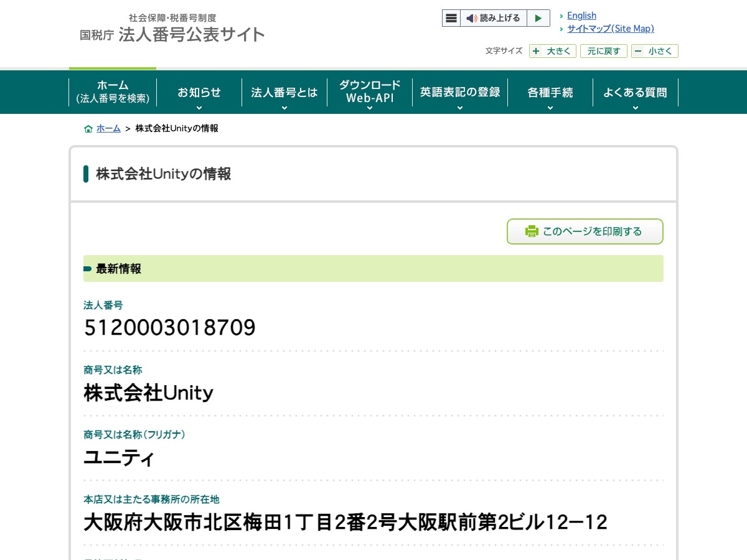The image size is (747, 560).
Task: Reset text size with 元に戻す button
Action: click(604, 51)
